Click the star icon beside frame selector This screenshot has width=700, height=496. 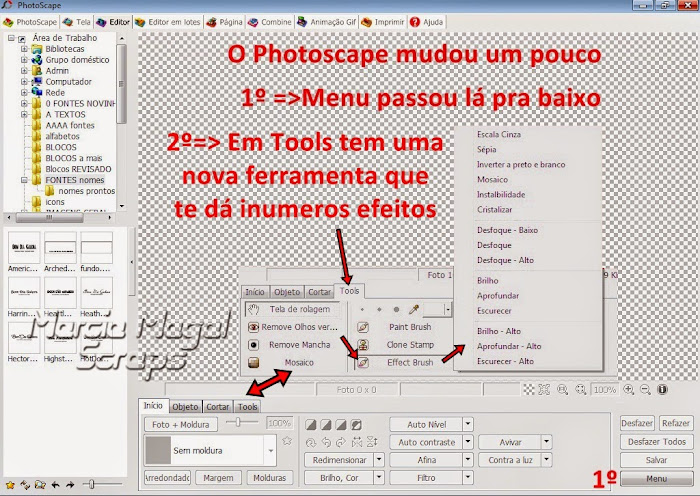(287, 441)
